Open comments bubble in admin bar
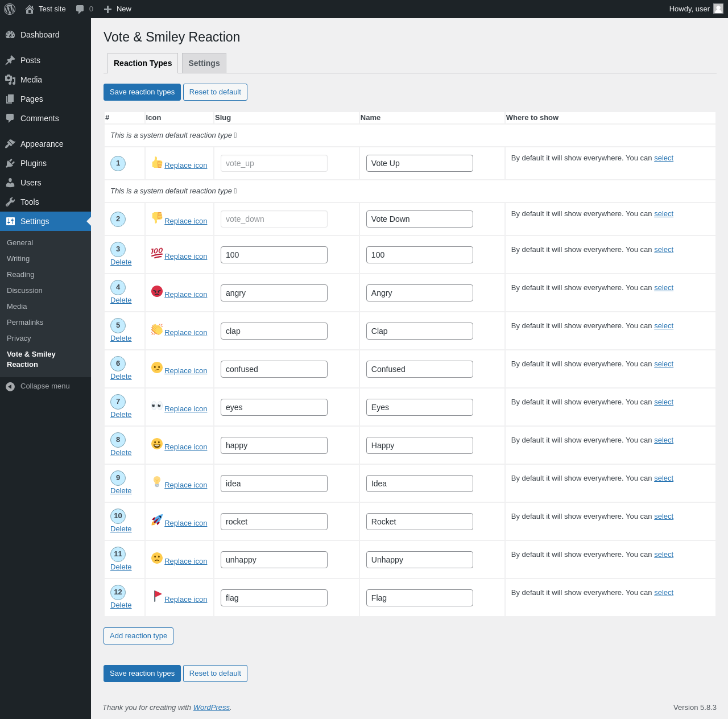Viewport: 728px width, 719px height. click(84, 9)
